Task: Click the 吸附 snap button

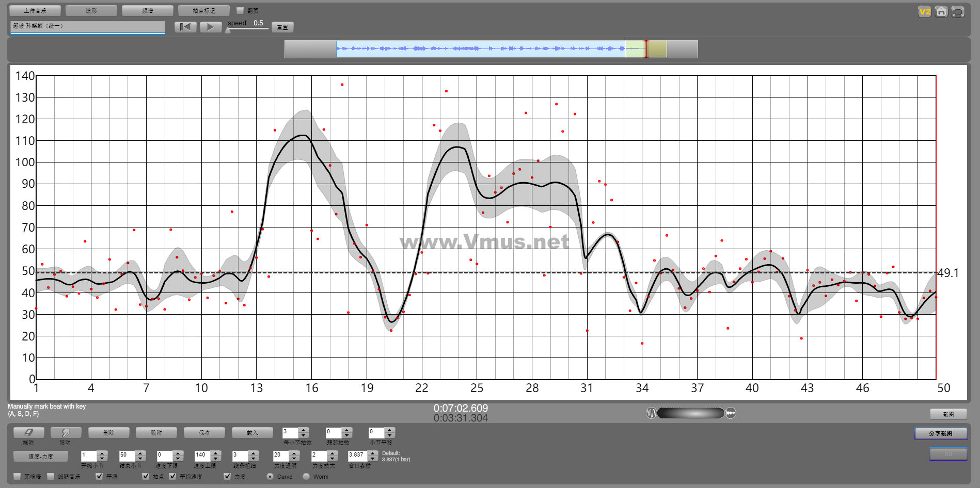Action: click(x=156, y=433)
